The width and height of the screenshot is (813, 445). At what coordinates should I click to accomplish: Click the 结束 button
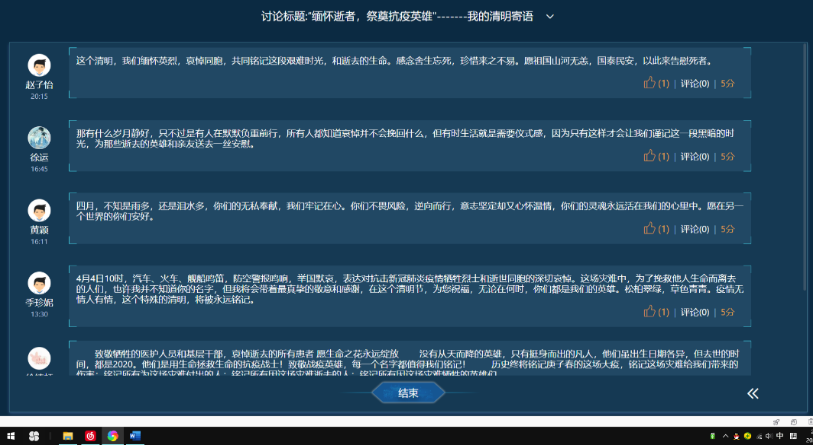407,393
